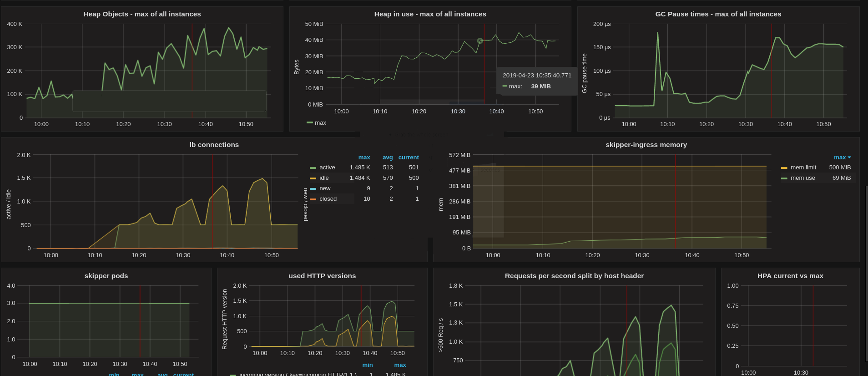Click the 572 MiB y-axis label on memory graph
The width and height of the screenshot is (868, 376).
[x=459, y=155]
